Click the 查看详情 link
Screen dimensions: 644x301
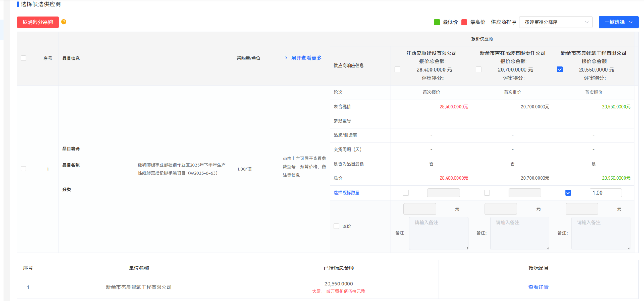click(539, 287)
